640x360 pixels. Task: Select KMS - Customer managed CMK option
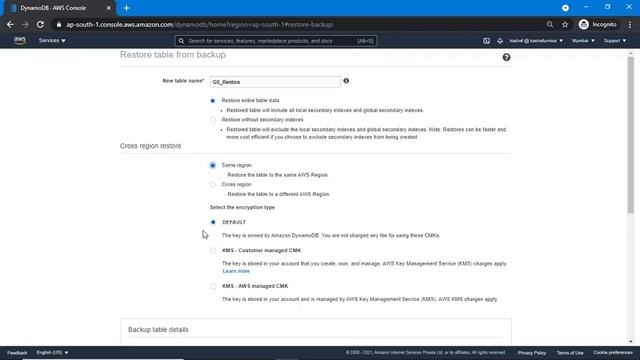[x=213, y=251]
